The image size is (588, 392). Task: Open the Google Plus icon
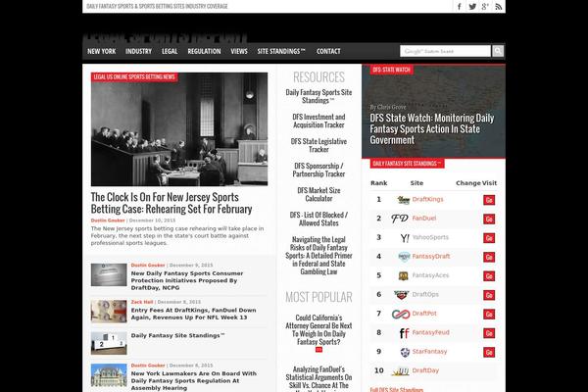[485, 7]
